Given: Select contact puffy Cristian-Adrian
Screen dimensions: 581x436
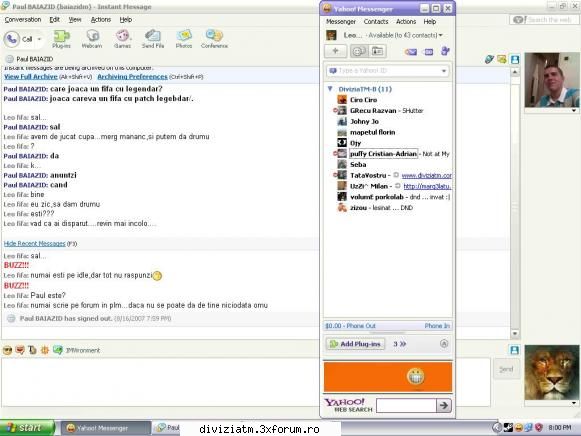Looking at the screenshot, I should pyautogui.click(x=384, y=154).
